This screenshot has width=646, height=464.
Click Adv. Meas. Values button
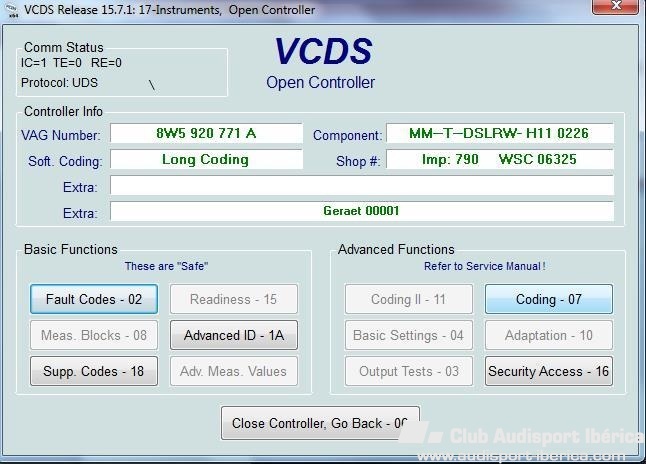234,371
